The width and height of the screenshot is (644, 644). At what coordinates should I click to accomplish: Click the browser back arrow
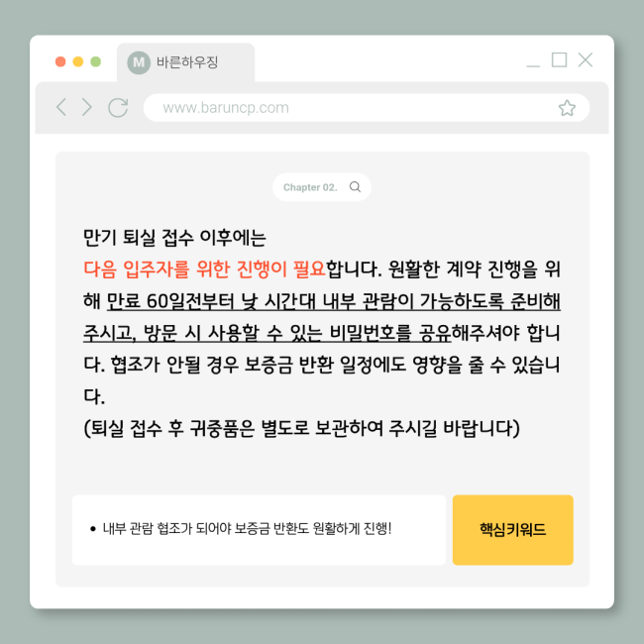click(61, 107)
